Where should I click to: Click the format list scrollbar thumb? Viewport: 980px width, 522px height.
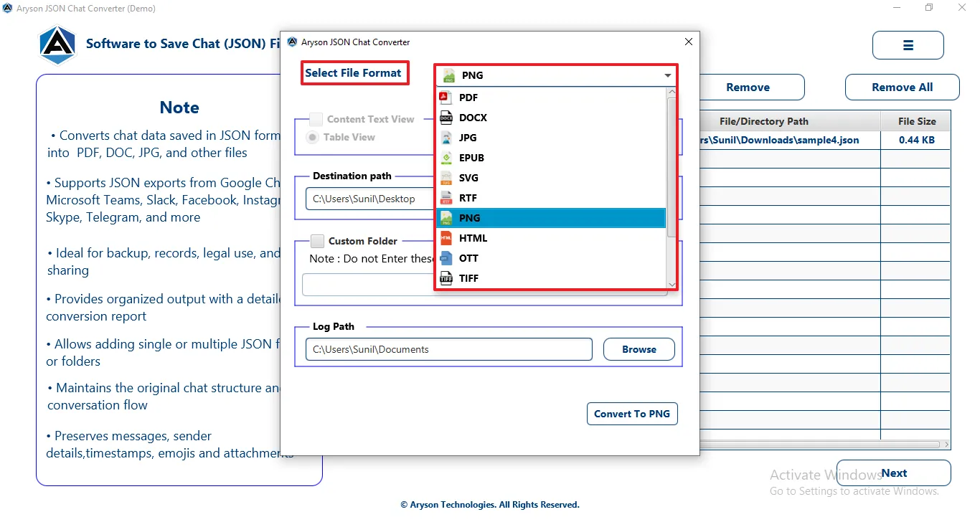pos(672,167)
